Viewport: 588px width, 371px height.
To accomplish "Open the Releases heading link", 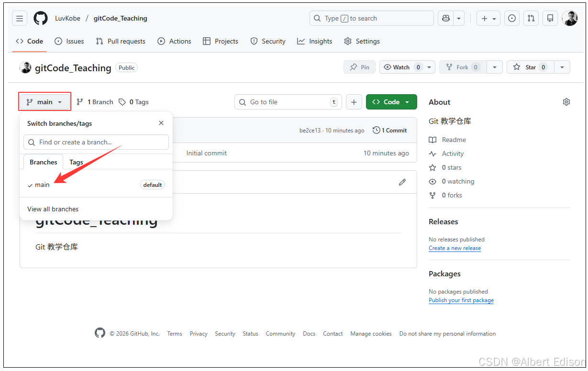I will click(x=444, y=222).
